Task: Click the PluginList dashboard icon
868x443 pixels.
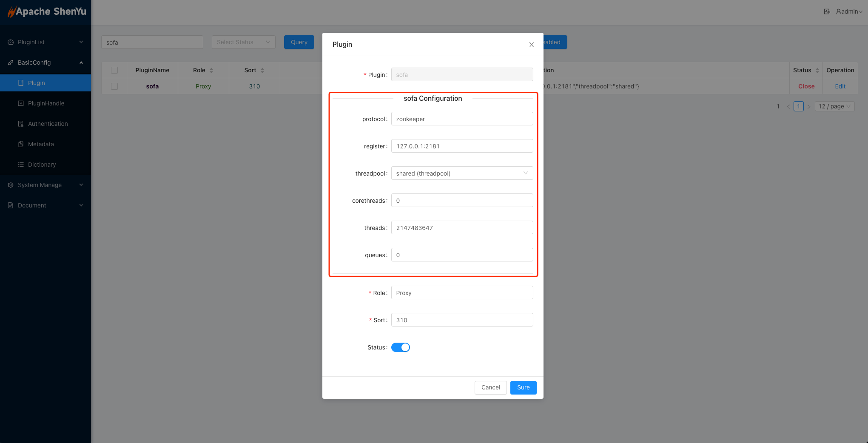Action: click(x=11, y=42)
